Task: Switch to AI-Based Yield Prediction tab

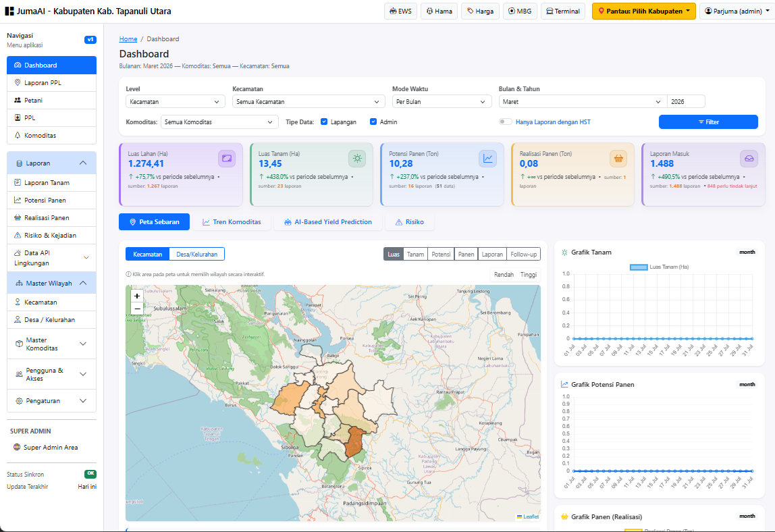Action: (x=327, y=222)
